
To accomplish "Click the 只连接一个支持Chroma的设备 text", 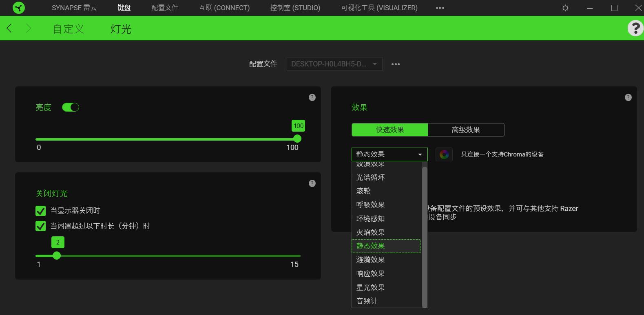I will click(x=502, y=154).
